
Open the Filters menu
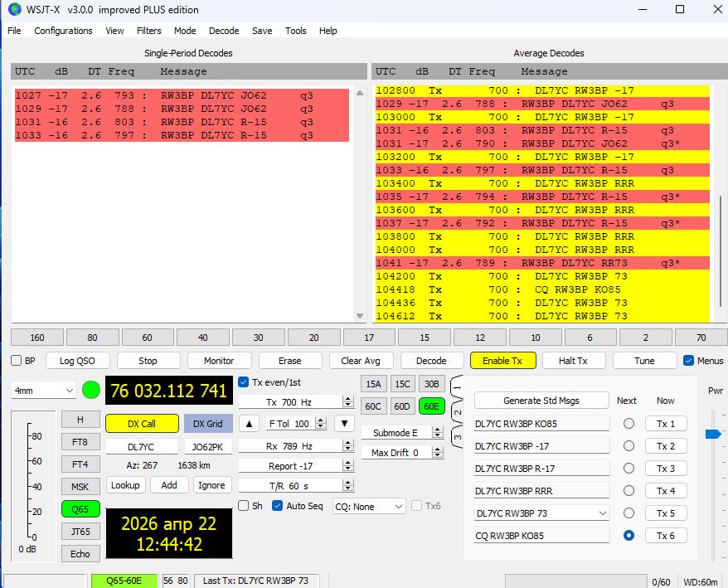(x=149, y=31)
